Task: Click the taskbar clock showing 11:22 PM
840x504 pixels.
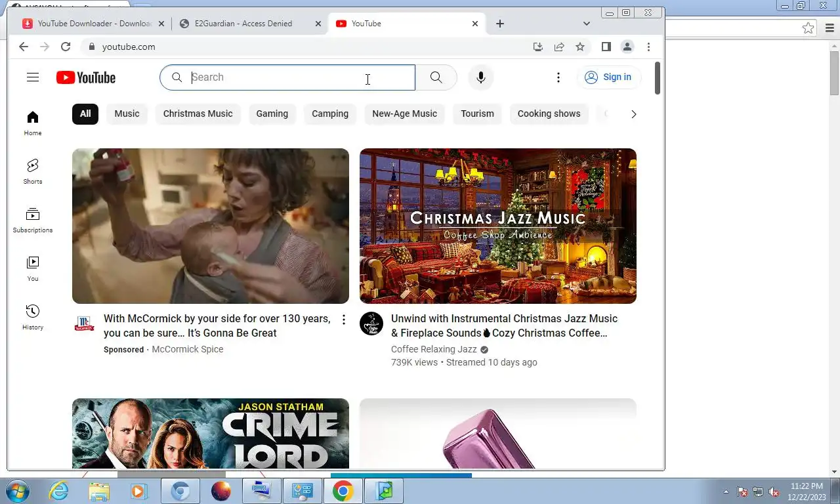Action: click(x=807, y=492)
